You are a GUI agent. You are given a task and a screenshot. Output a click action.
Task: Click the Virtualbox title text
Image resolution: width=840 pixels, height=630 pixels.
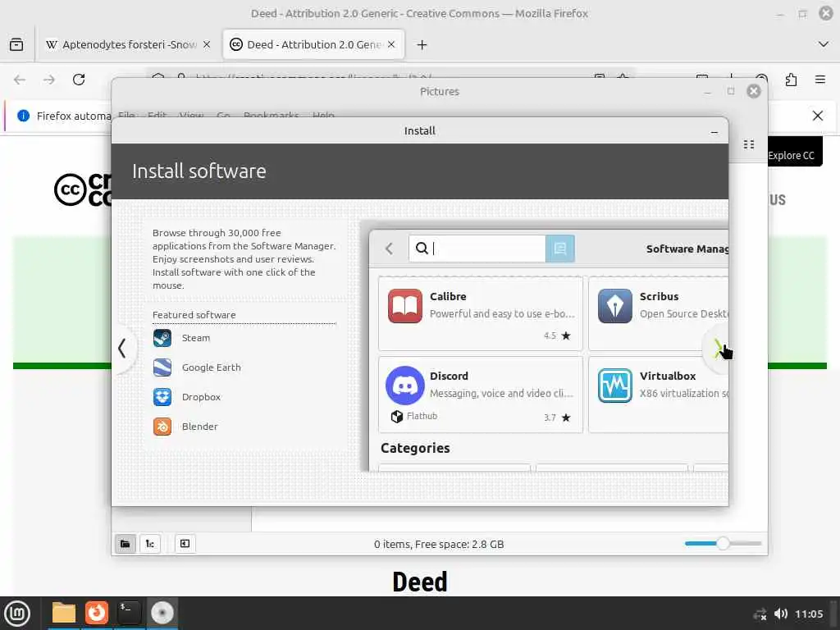[668, 376]
